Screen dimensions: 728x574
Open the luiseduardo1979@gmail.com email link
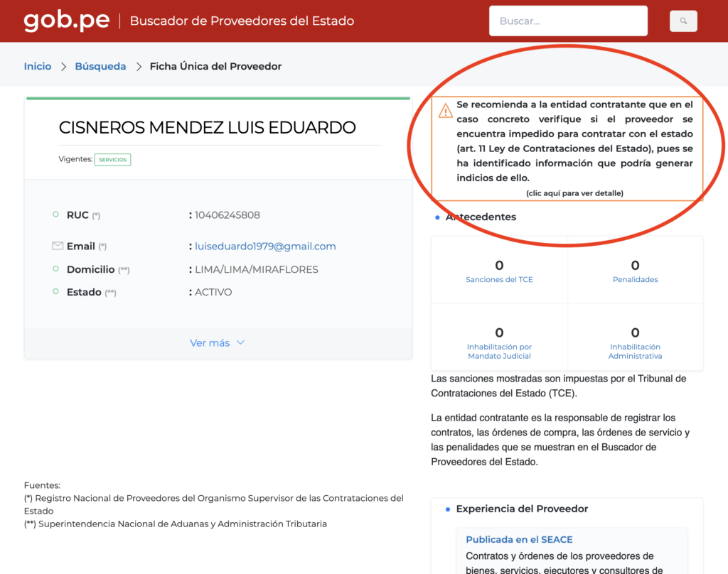265,246
